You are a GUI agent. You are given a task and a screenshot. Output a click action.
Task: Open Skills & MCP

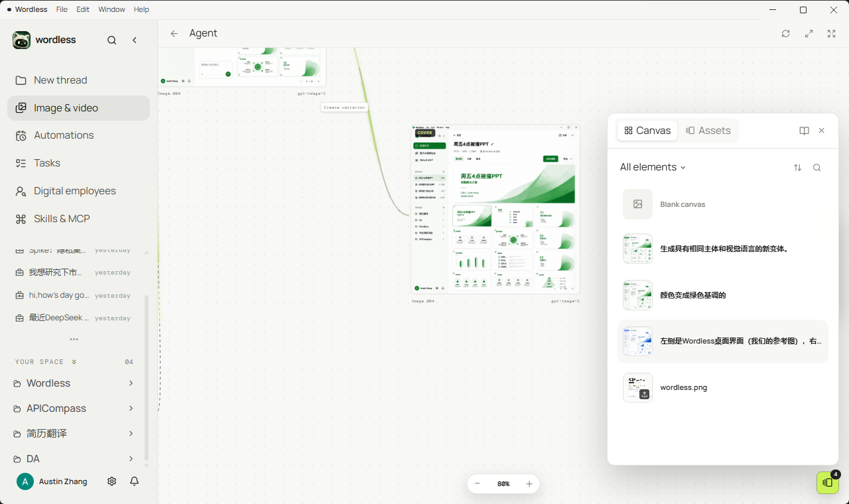[78, 219]
